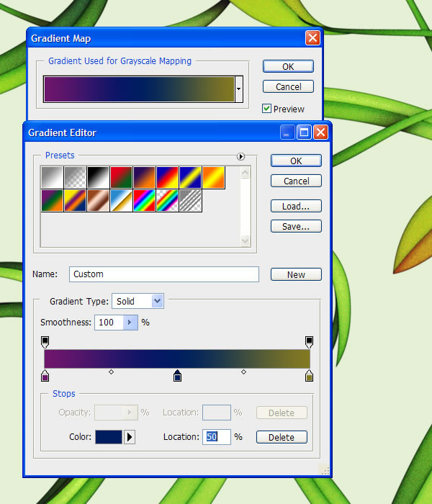
Task: Click OK in Gradient Editor
Action: pyautogui.click(x=296, y=161)
